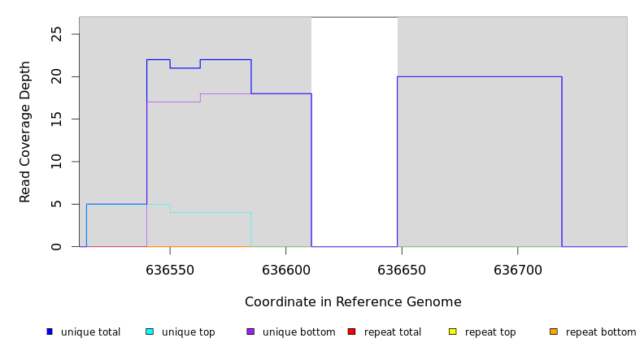Screen dimensions: 644x351
Task: Click the 636700 x-axis tick label
Action: click(x=518, y=269)
